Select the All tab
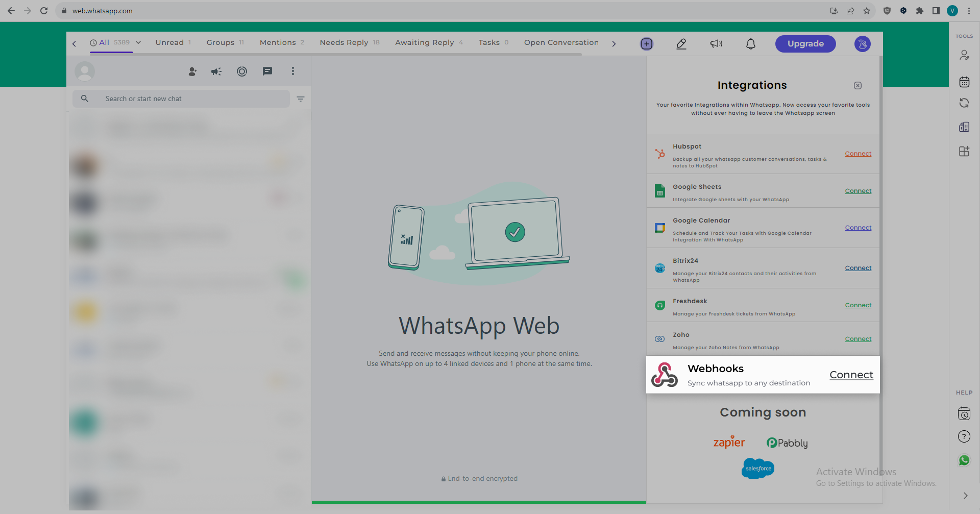The width and height of the screenshot is (980, 514). 110,42
